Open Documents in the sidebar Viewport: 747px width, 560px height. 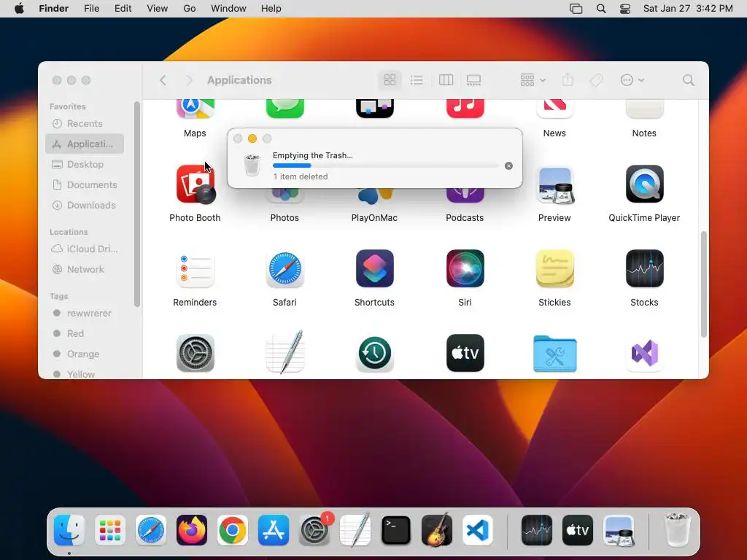[x=85, y=184]
